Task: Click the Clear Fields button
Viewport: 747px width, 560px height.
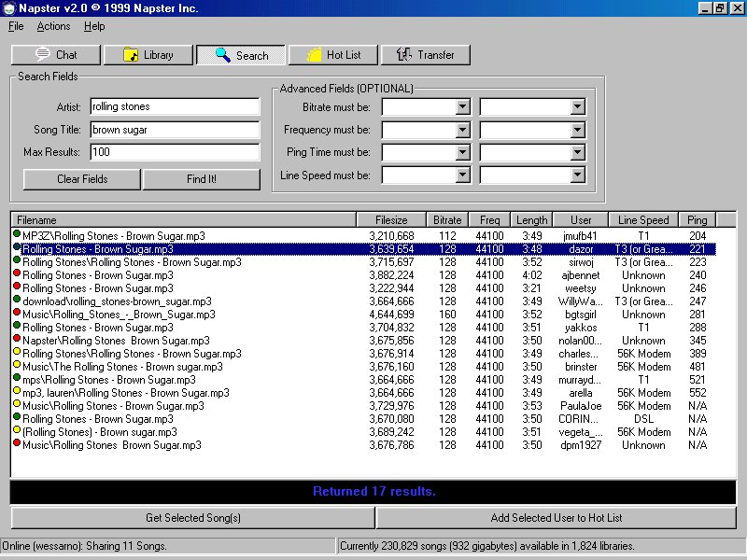Action: [x=82, y=179]
